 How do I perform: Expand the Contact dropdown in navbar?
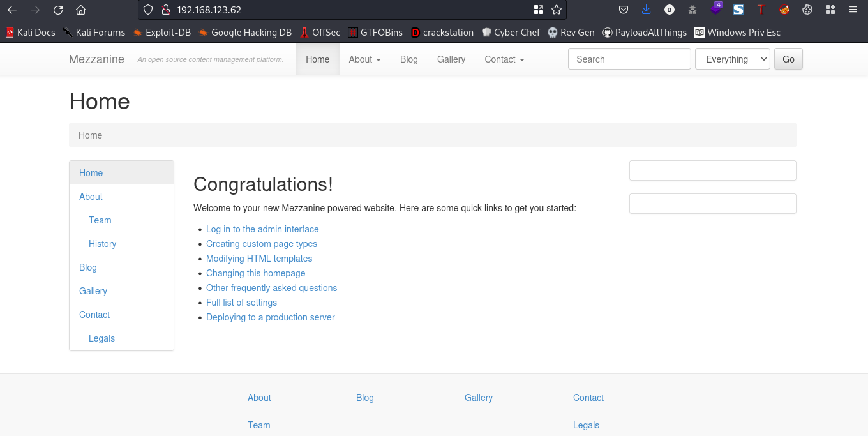(504, 59)
